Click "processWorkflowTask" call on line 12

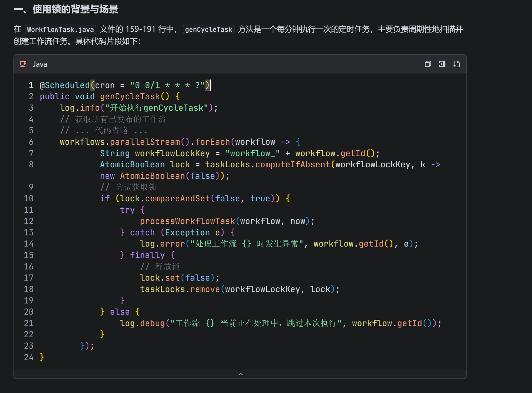coord(187,221)
